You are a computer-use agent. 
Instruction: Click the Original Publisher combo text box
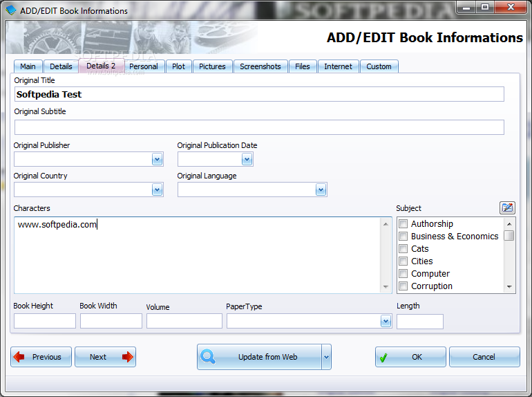[83, 159]
